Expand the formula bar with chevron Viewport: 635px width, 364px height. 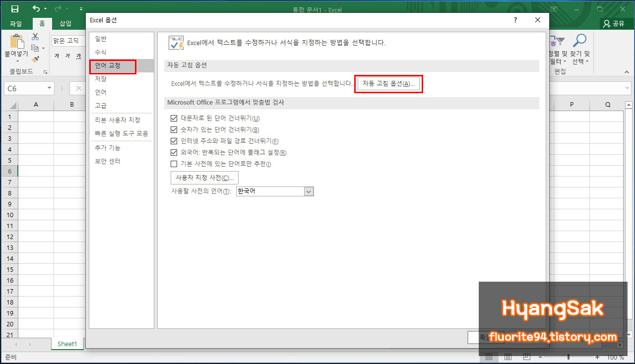(x=628, y=88)
